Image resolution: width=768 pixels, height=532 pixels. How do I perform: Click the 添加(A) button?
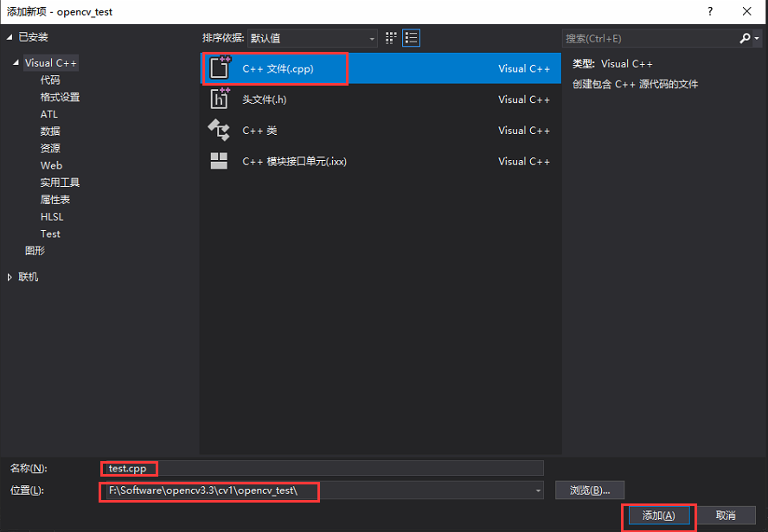coord(658,515)
